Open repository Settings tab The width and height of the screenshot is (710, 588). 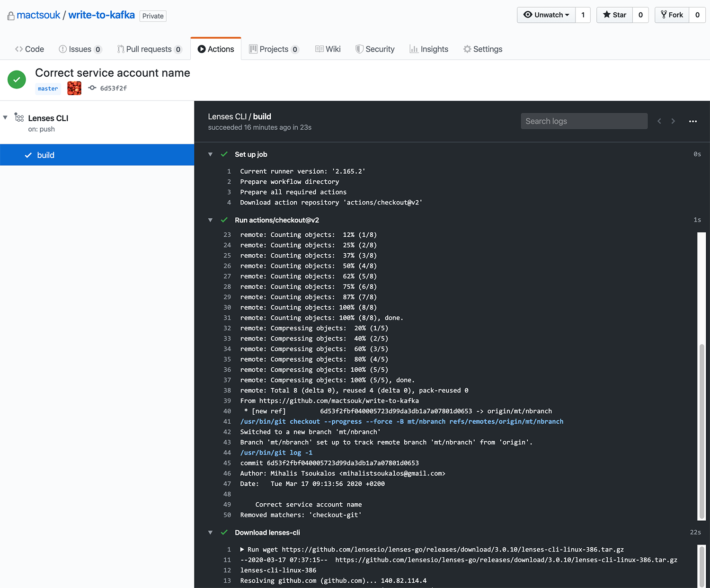483,49
